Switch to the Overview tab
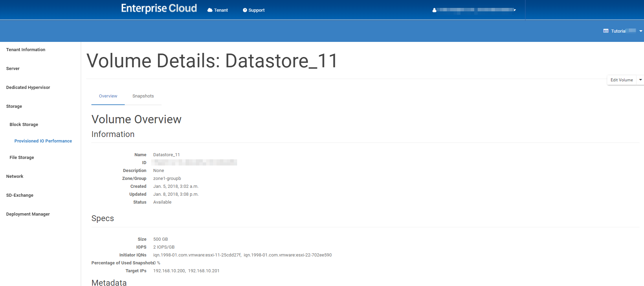 coord(108,96)
